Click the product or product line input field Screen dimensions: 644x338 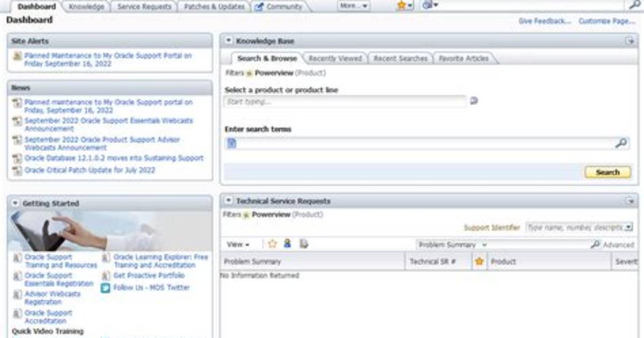(x=345, y=101)
